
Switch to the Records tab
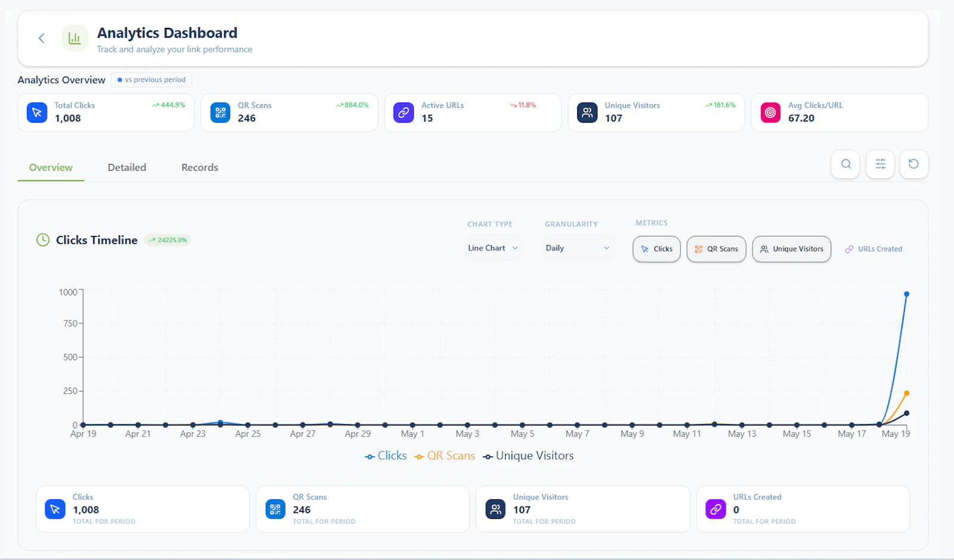(x=200, y=167)
